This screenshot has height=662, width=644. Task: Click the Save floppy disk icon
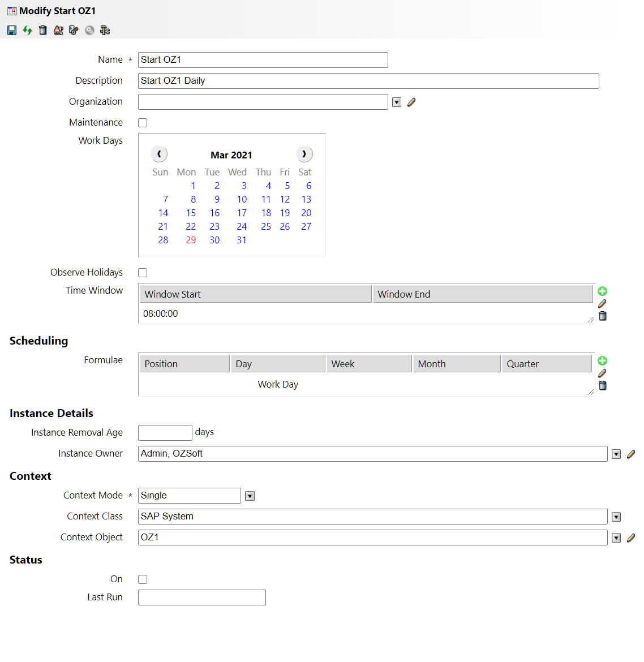click(x=12, y=30)
